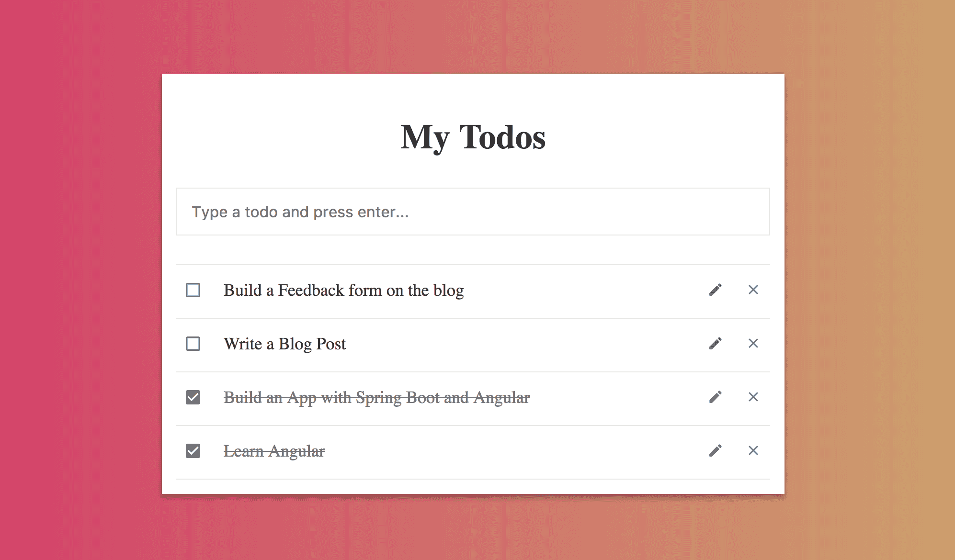The image size is (955, 560).
Task: Delete the 'Learn Angular' todo
Action: point(753,451)
